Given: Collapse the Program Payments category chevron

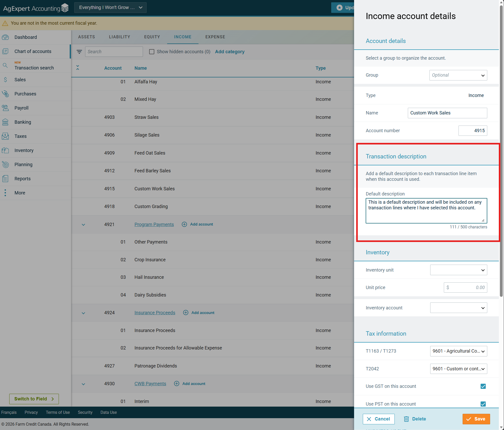Looking at the screenshot, I should coord(83,225).
